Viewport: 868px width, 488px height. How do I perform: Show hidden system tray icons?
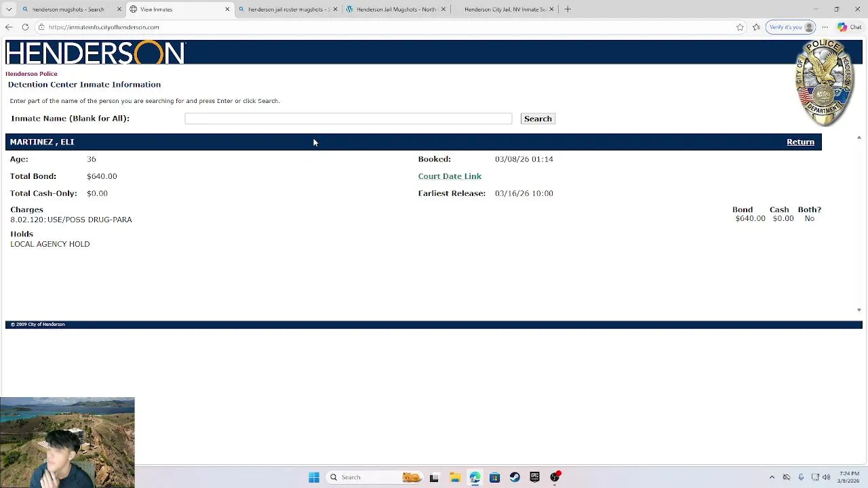[x=772, y=477]
